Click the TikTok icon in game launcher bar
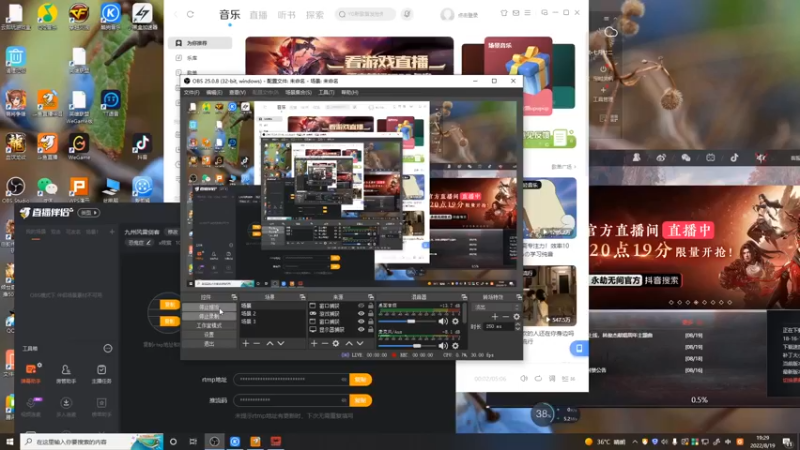The image size is (800, 450). pos(735,158)
